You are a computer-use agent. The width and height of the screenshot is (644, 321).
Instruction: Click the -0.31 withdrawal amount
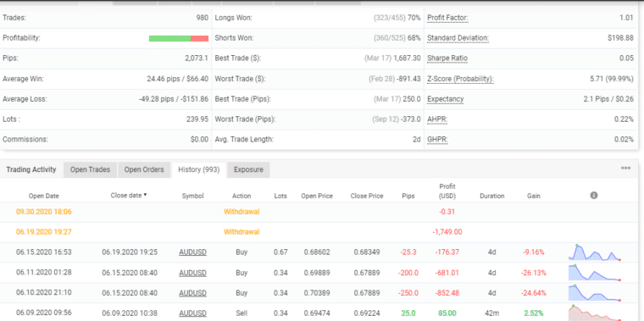[447, 212]
